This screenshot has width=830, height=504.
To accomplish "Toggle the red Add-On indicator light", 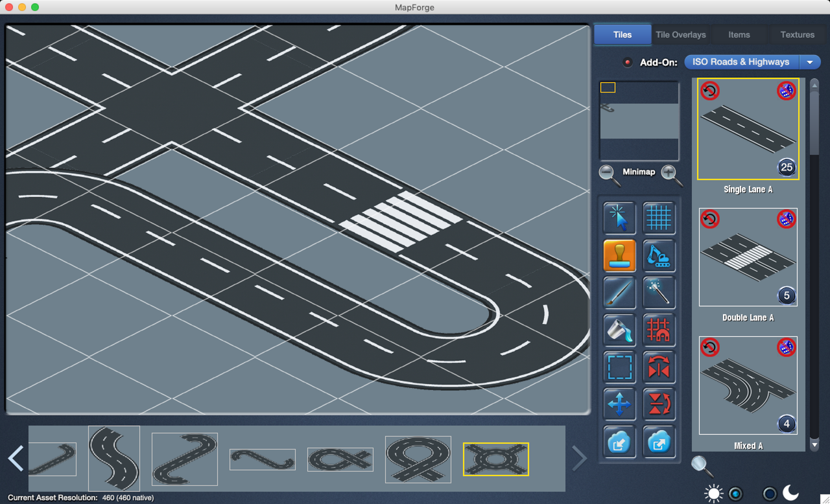I will point(627,63).
